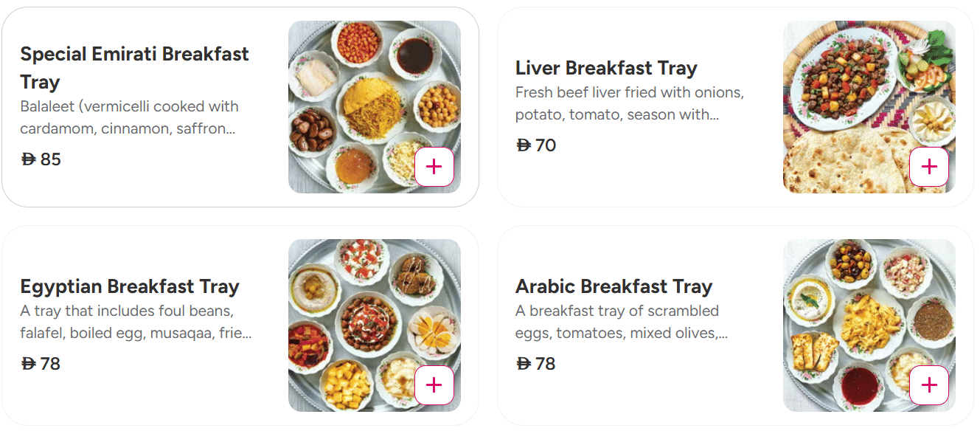This screenshot has height=431, width=980.
Task: Expand the foul beans and falafel description
Action: tap(136, 322)
